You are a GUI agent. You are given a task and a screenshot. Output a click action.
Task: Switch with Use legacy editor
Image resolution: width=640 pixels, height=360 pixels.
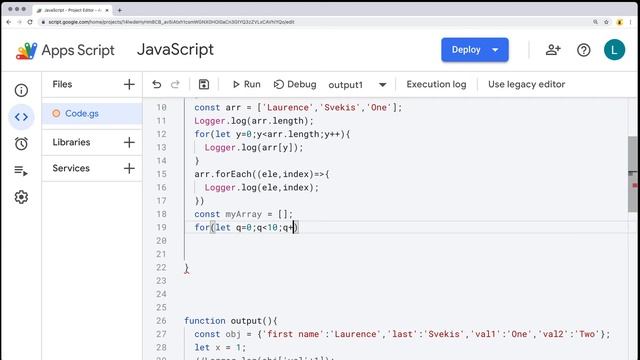click(x=527, y=84)
